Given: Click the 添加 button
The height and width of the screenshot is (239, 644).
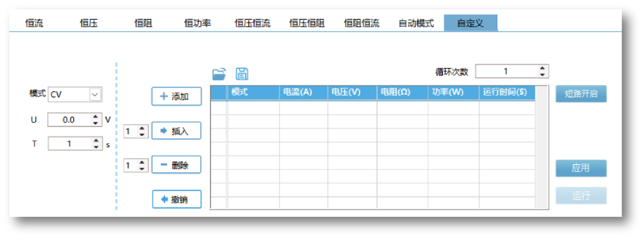Looking at the screenshot, I should [x=176, y=96].
